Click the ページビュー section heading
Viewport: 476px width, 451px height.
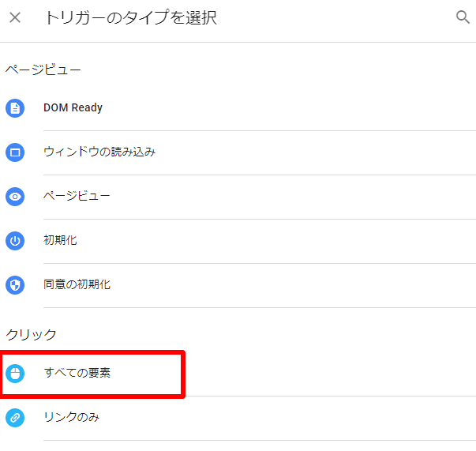click(x=43, y=70)
